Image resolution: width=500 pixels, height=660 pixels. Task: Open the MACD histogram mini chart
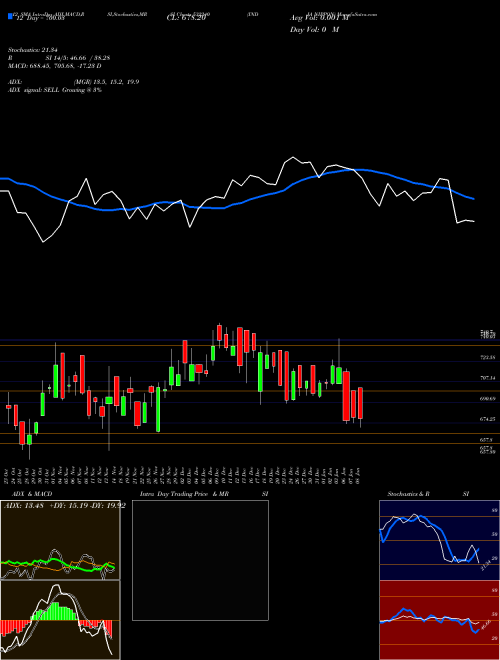60,620
